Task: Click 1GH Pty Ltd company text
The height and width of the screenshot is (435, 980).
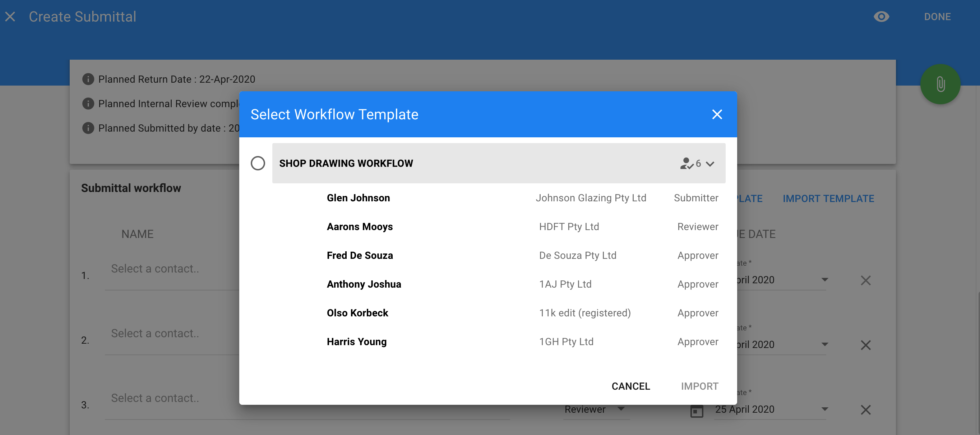Action: (567, 342)
